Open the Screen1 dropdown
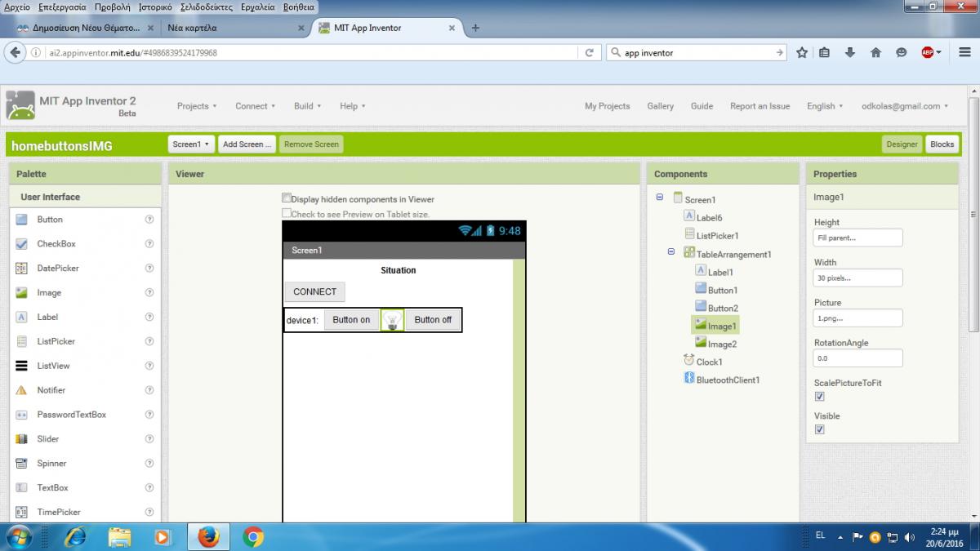 [191, 144]
